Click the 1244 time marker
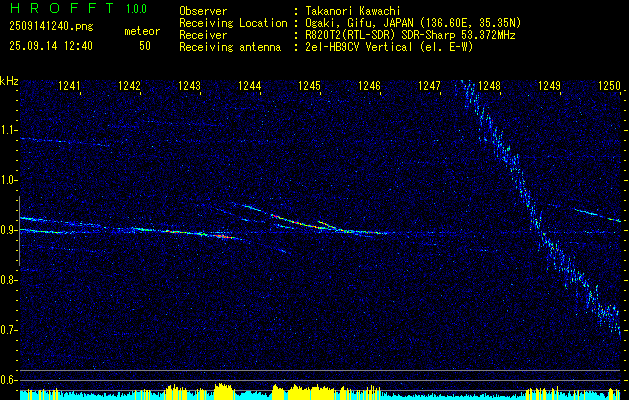The width and height of the screenshot is (629, 400). click(250, 85)
